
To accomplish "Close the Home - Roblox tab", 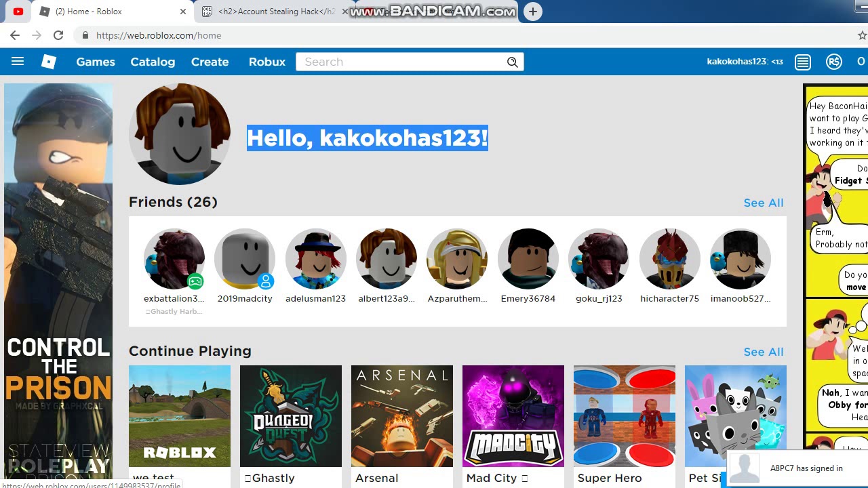I will (x=183, y=12).
